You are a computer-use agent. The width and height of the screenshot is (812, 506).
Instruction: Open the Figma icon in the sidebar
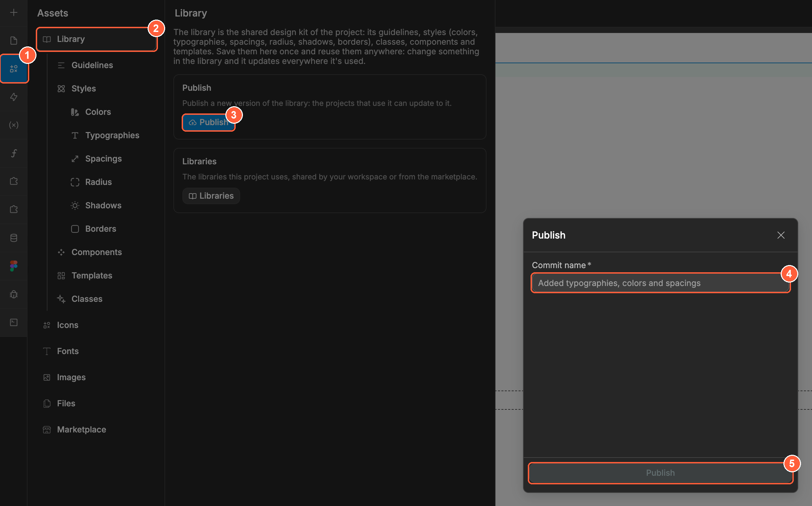pyautogui.click(x=14, y=266)
